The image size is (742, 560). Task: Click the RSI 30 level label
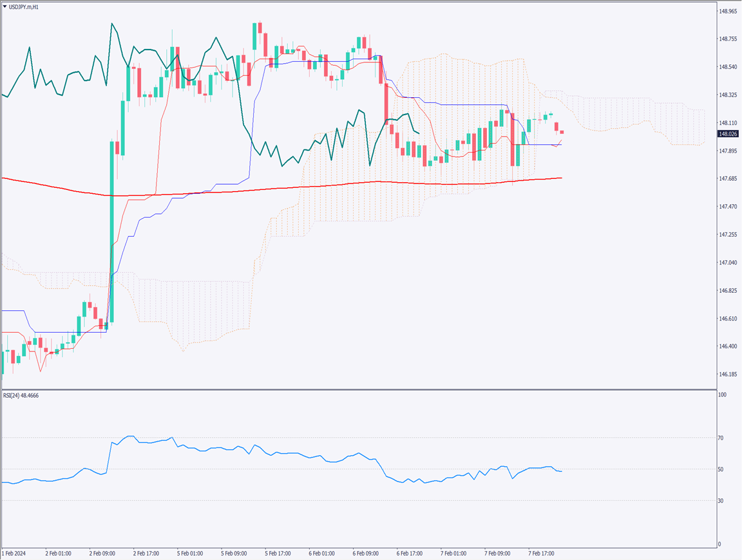(x=721, y=501)
